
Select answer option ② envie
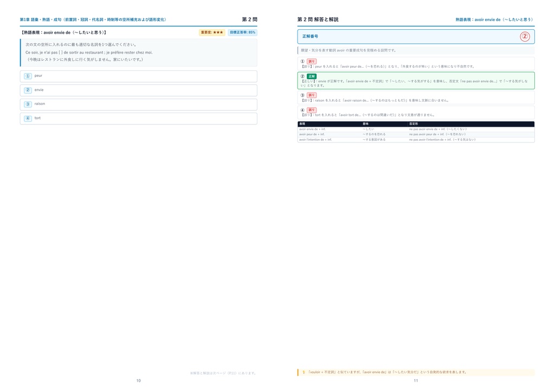coord(138,90)
